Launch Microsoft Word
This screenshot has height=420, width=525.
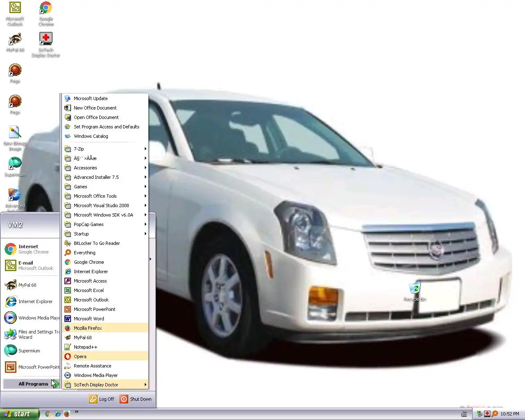(x=105, y=319)
